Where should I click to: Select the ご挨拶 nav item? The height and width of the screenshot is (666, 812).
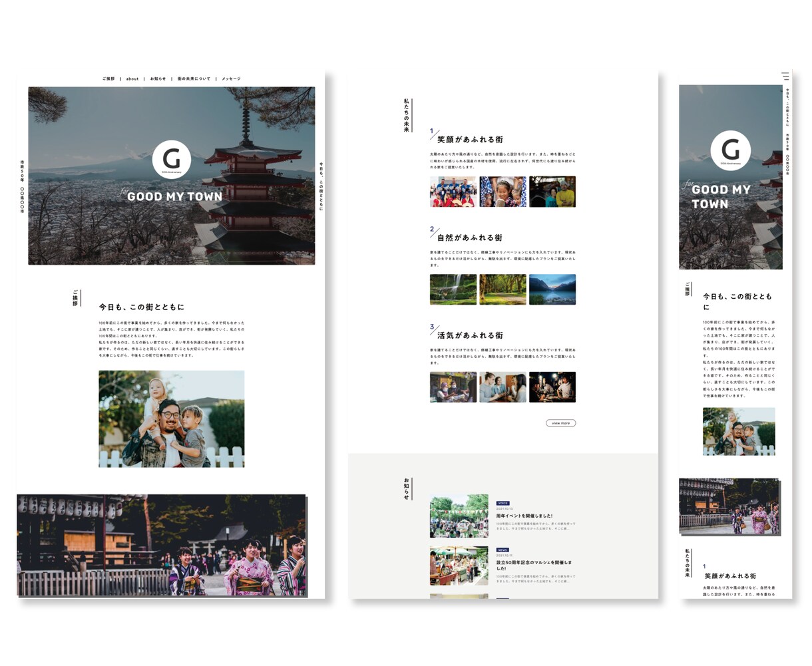click(108, 79)
